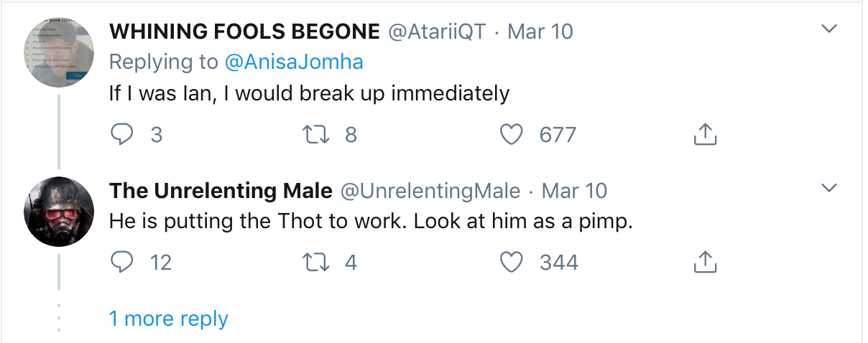Expand the 1 more reply link

click(x=168, y=319)
